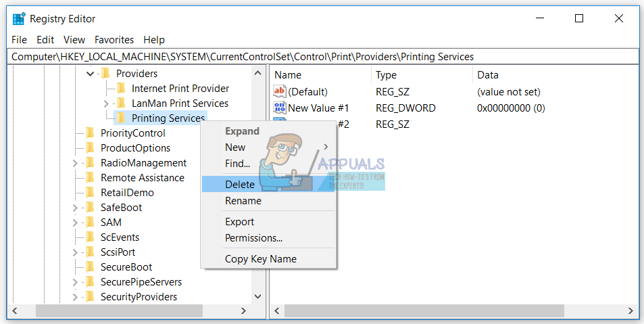This screenshot has width=644, height=324.
Task: Click the SecurityProviders folder icon
Action: (x=91, y=297)
